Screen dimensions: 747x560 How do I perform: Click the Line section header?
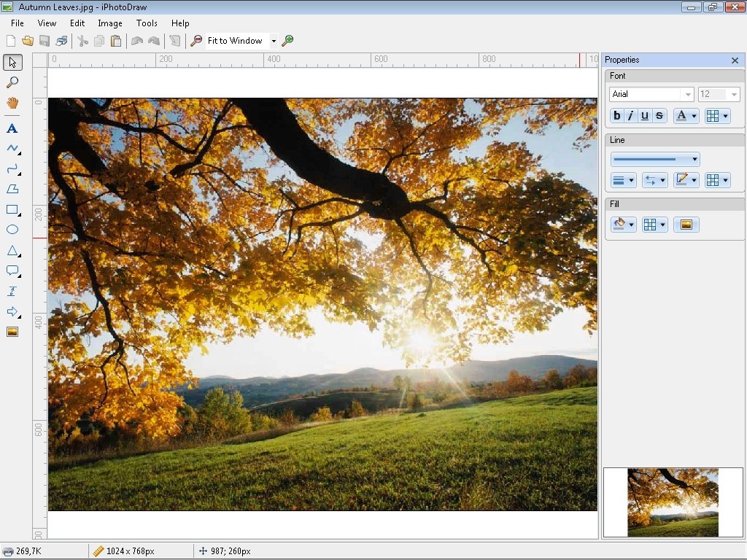[674, 140]
